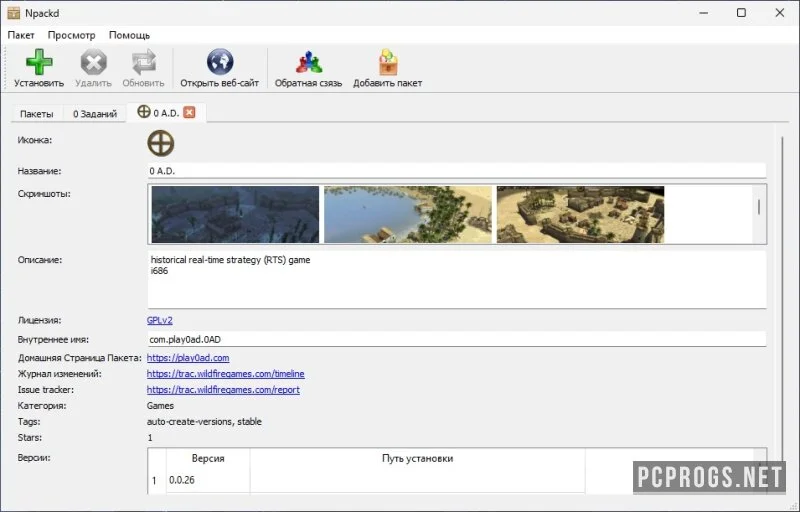Click the Npackd app icon in title bar

pyautogui.click(x=14, y=13)
